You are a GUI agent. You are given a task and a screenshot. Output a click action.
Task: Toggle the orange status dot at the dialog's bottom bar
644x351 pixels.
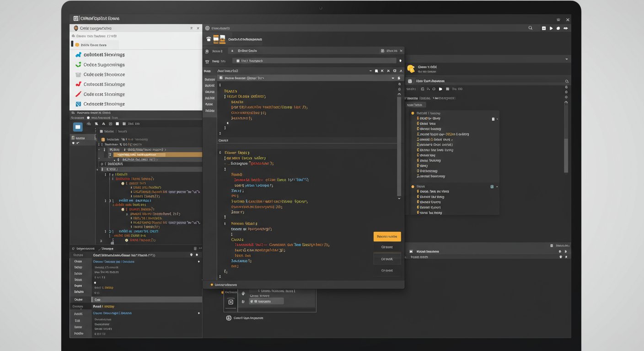(x=211, y=284)
